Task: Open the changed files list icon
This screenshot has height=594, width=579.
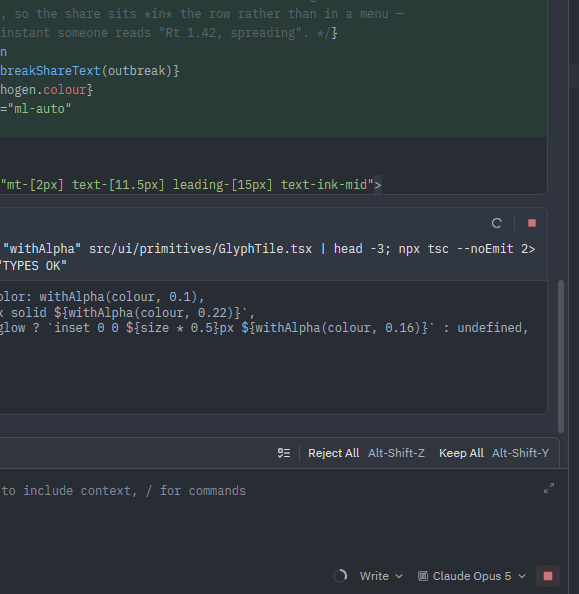Action: (284, 453)
